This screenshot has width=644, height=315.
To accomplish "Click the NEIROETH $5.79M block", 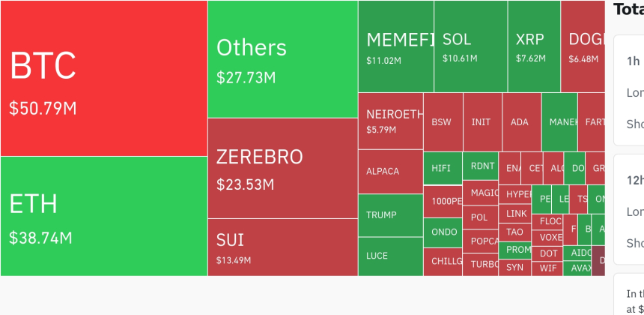I will click(x=390, y=121).
